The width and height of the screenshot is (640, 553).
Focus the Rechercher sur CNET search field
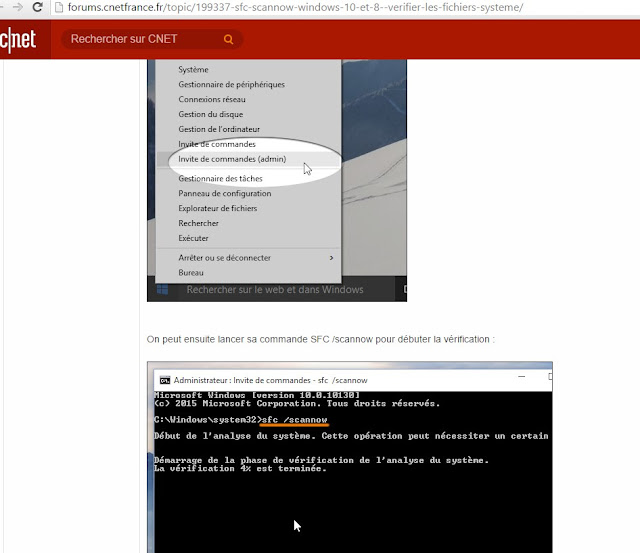pyautogui.click(x=152, y=39)
